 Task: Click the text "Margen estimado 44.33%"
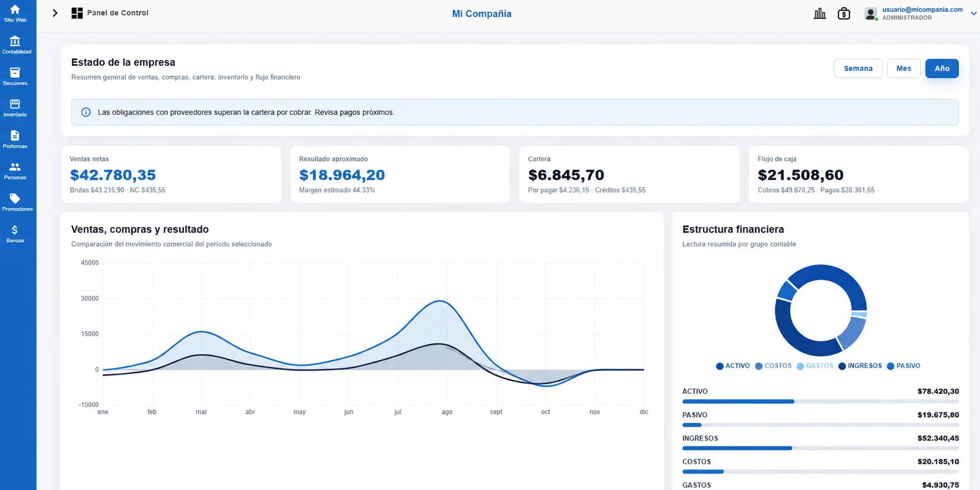pyautogui.click(x=337, y=190)
